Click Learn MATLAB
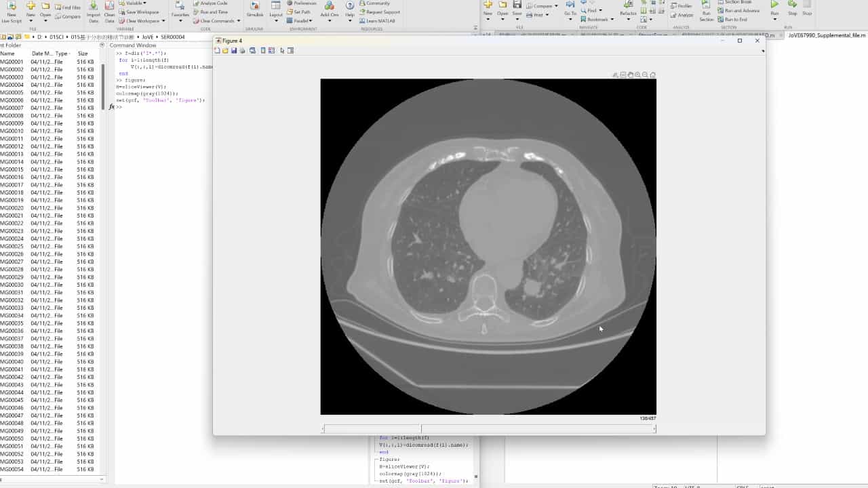868x488 pixels. tap(376, 21)
